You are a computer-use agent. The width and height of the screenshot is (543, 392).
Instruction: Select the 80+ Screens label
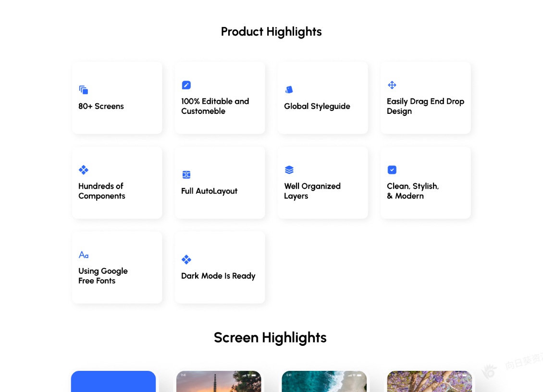101,106
